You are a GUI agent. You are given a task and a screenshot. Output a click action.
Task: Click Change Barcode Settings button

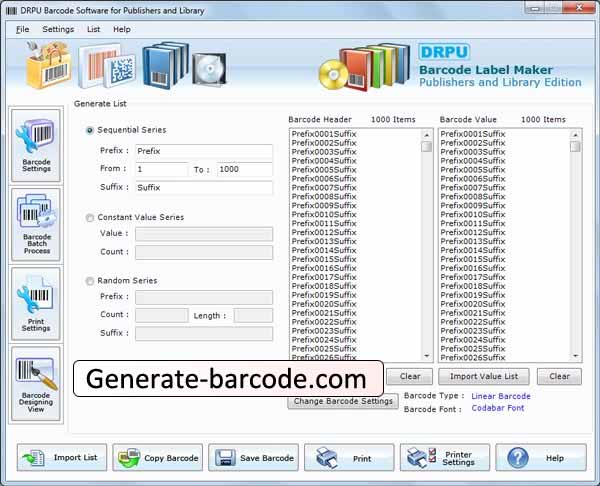pos(343,401)
